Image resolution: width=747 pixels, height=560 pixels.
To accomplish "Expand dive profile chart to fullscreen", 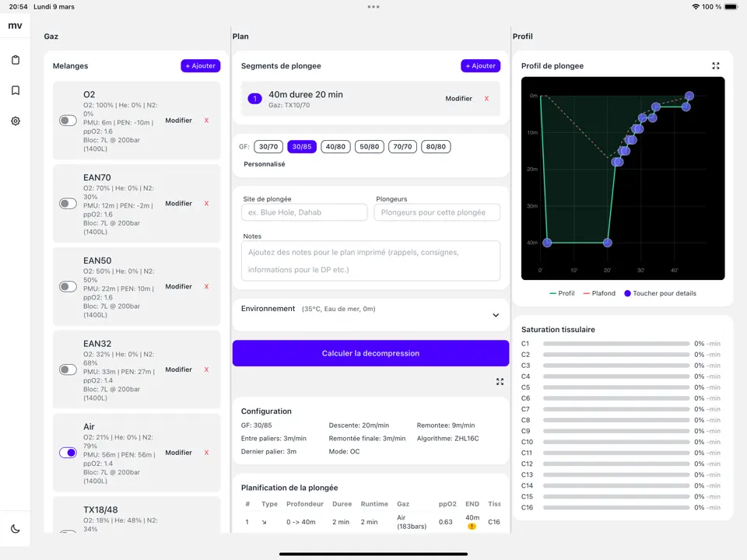I will pos(716,66).
